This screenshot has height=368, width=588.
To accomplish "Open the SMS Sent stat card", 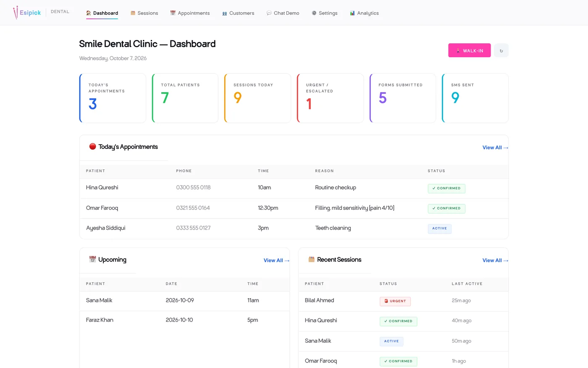I will [x=475, y=98].
